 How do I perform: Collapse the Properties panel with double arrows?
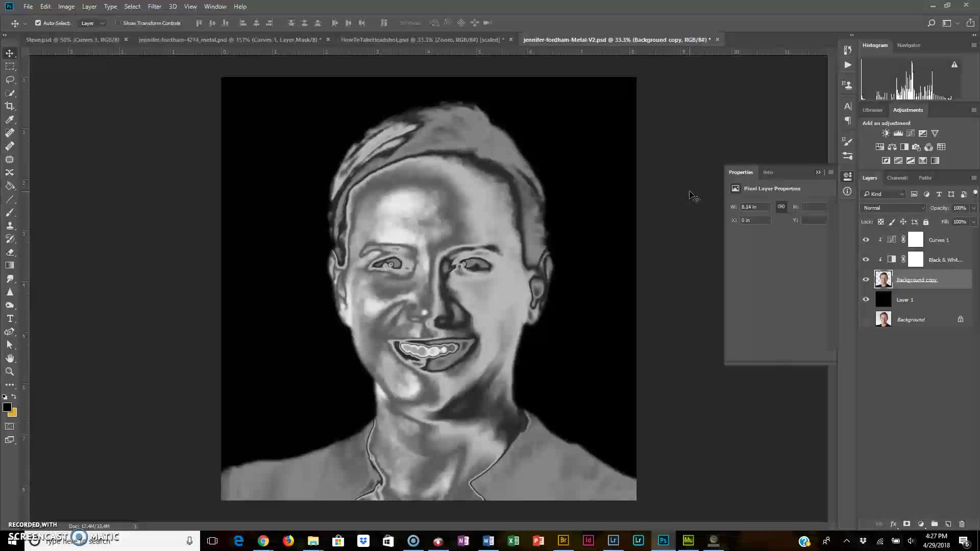click(818, 172)
